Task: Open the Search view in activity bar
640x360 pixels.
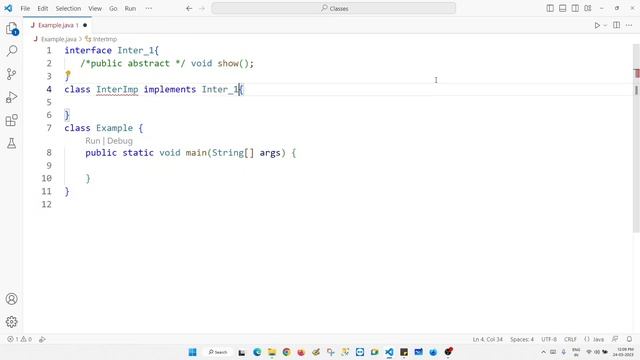Action: click(11, 51)
